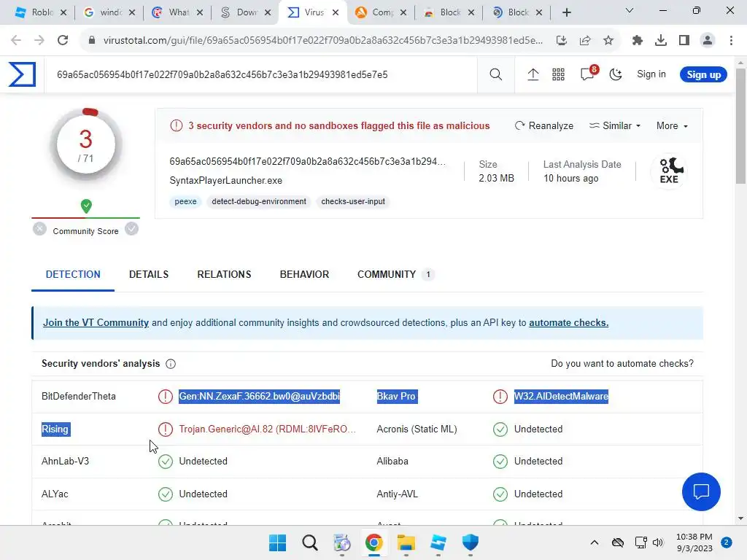Open the Windows Start button

(277, 542)
